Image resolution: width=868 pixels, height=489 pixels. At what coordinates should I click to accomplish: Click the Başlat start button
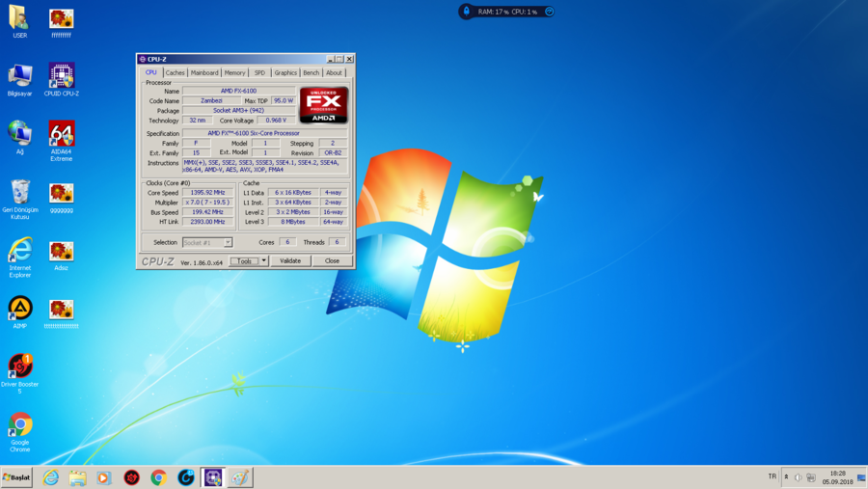pos(16,477)
